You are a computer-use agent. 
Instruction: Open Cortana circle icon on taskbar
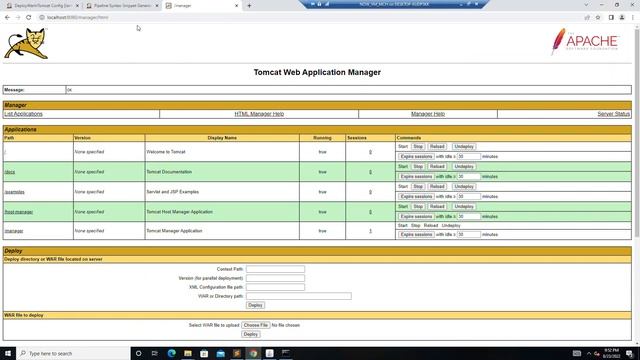(x=138, y=353)
